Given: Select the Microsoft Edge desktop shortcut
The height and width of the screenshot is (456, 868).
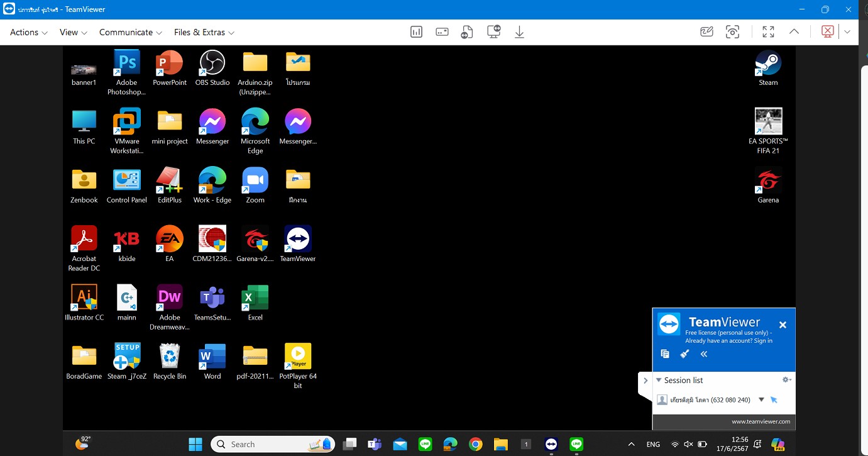Looking at the screenshot, I should click(255, 131).
